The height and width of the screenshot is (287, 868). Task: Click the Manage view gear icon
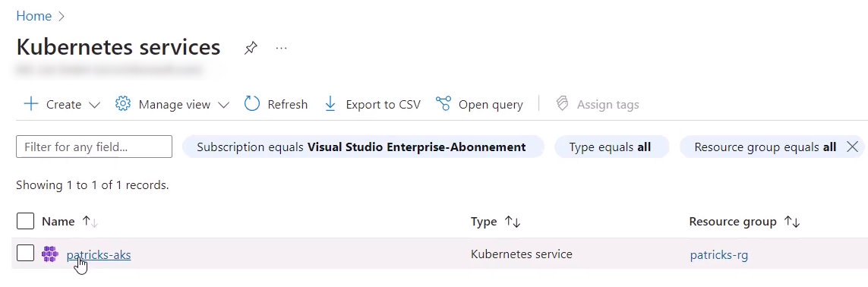(x=122, y=104)
